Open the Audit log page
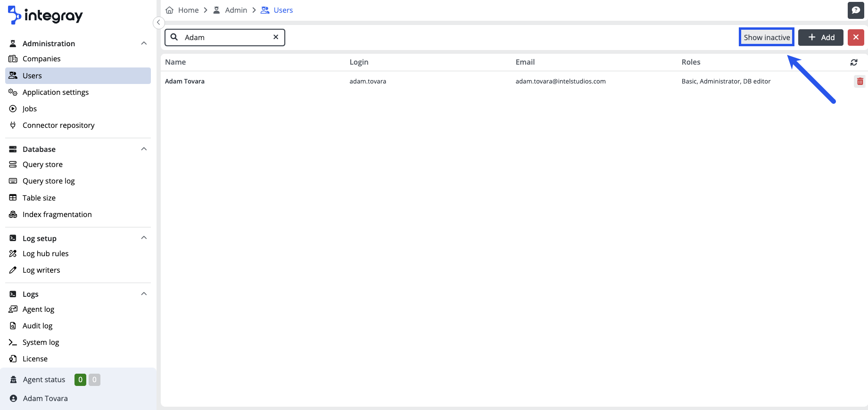This screenshot has height=410, width=868. tap(37, 326)
